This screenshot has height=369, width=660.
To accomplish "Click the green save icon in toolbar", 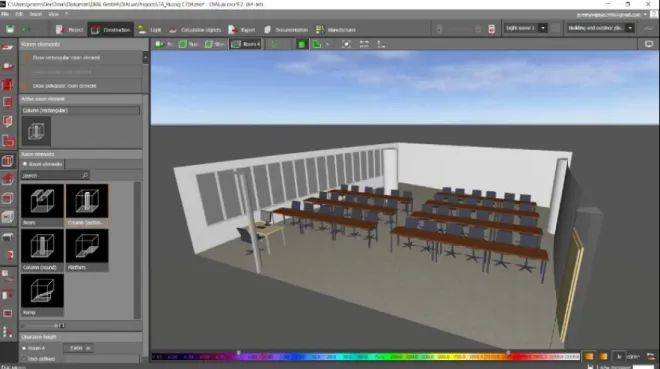I will 10,29.
